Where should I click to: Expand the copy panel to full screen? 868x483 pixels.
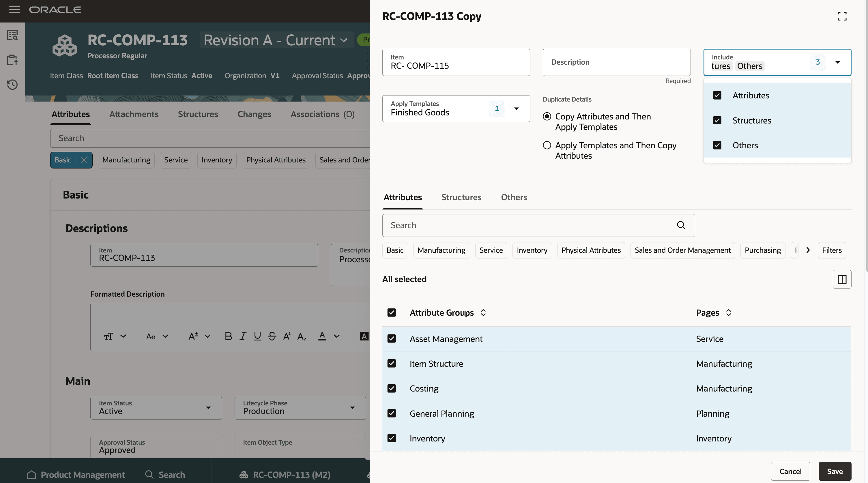click(842, 16)
